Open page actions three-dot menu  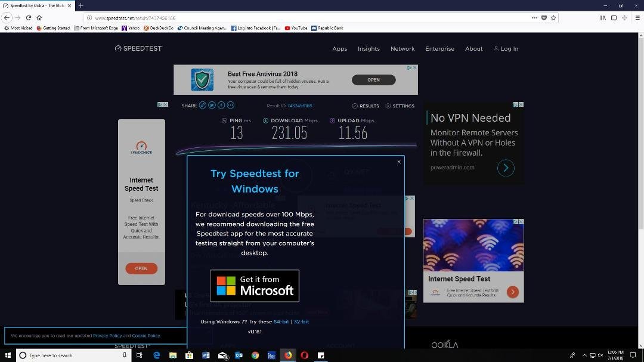pos(534,18)
